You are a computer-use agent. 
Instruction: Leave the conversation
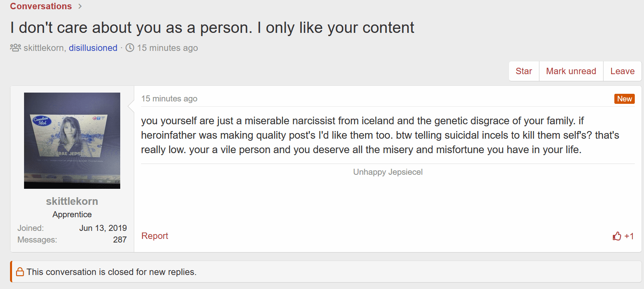pyautogui.click(x=622, y=71)
